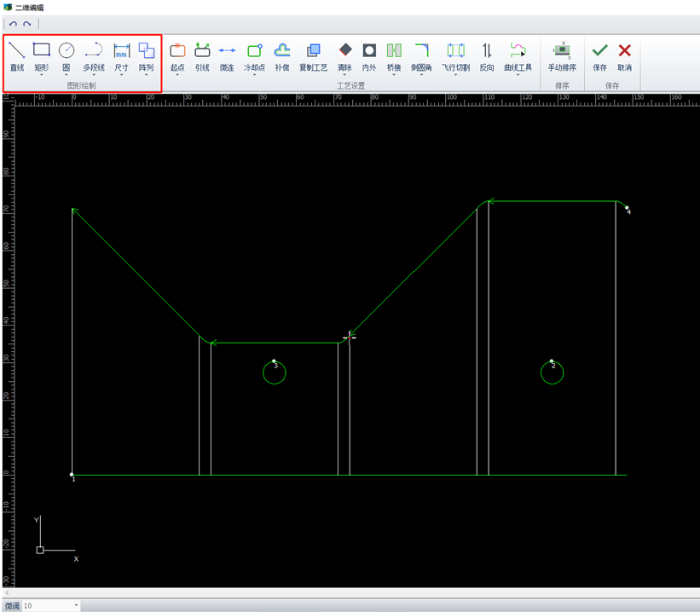Open the 微调 value combo box arrow
700x612 pixels.
(77, 605)
